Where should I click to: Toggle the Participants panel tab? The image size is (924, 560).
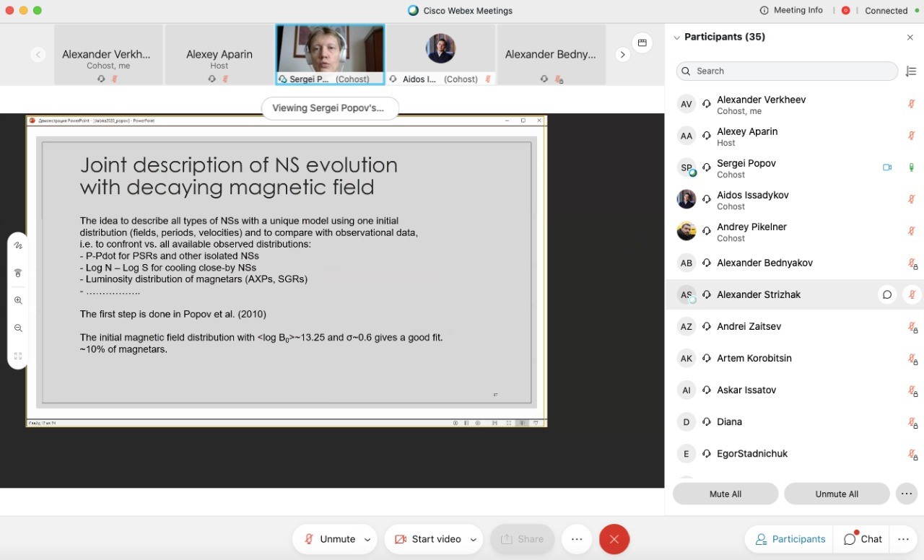tap(790, 539)
